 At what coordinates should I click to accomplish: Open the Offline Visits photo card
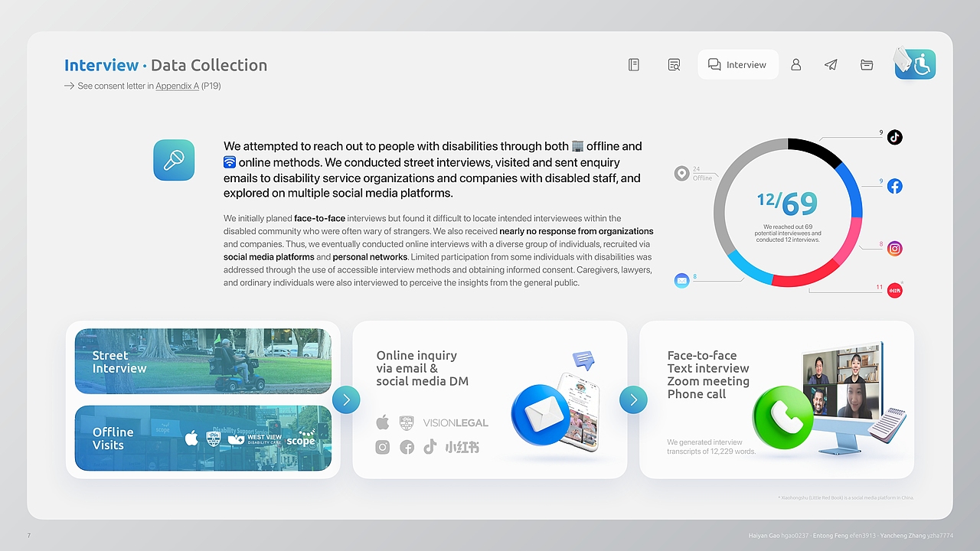[203, 438]
